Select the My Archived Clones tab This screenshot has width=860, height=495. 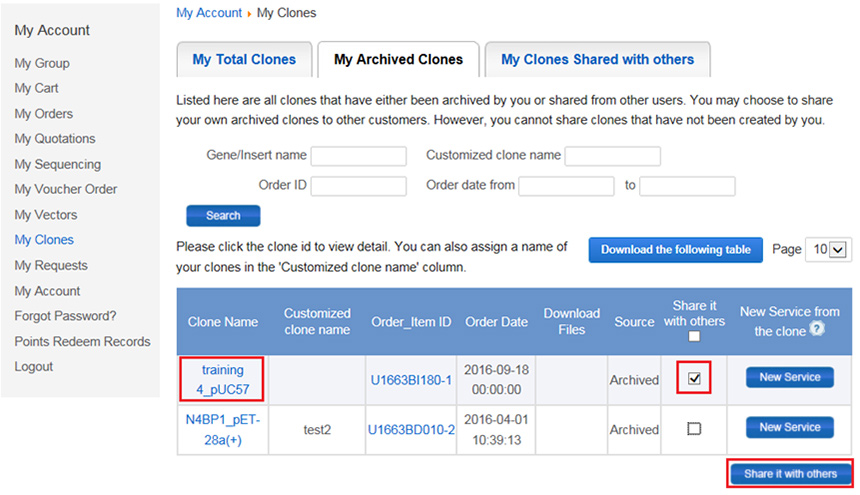tap(398, 60)
